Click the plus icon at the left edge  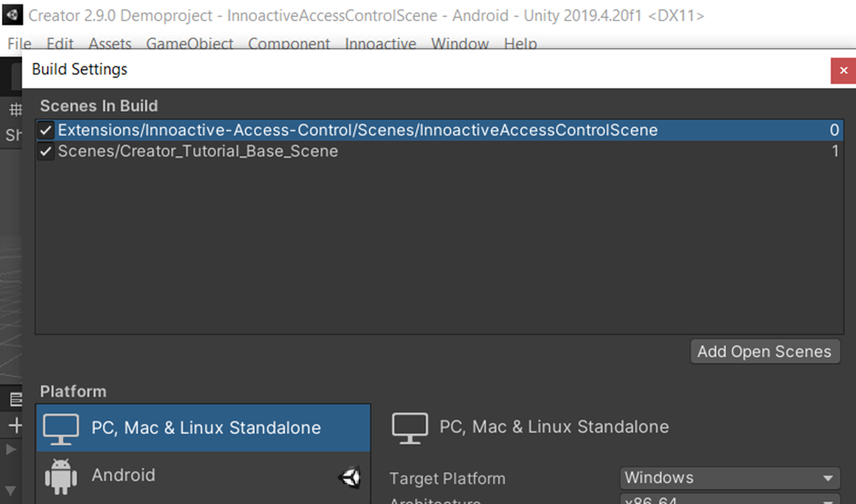click(x=15, y=426)
